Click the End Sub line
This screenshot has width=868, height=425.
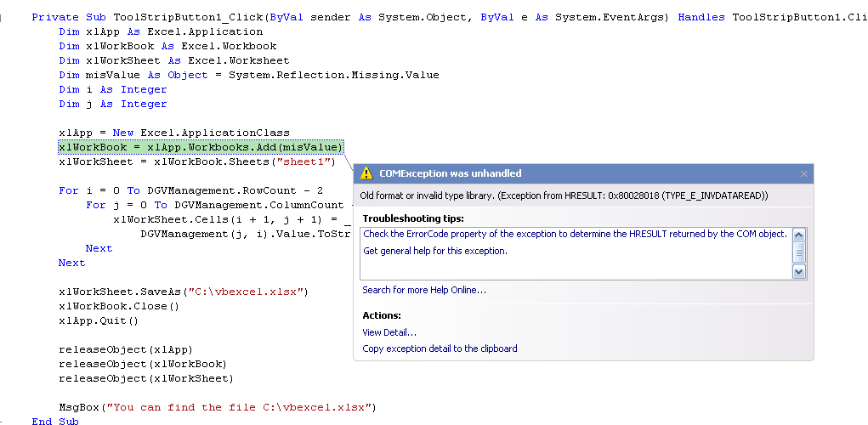pos(54,421)
